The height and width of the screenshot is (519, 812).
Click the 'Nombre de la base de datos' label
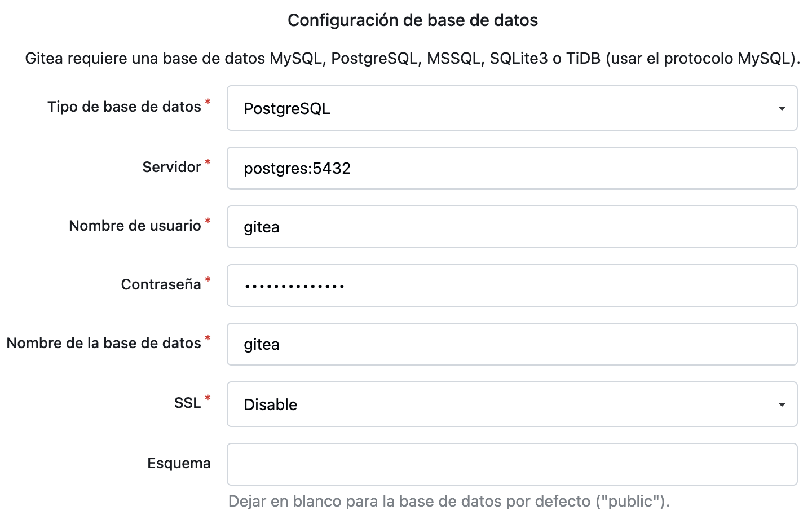tap(104, 343)
